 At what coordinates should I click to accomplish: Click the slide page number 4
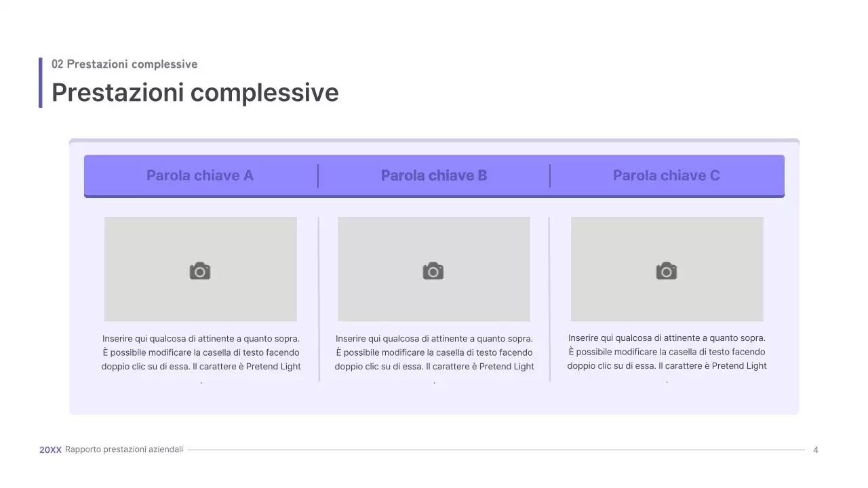(x=816, y=450)
